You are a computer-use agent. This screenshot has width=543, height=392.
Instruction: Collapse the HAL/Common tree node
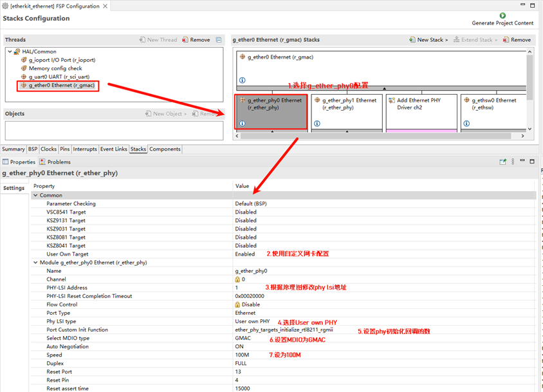10,51
